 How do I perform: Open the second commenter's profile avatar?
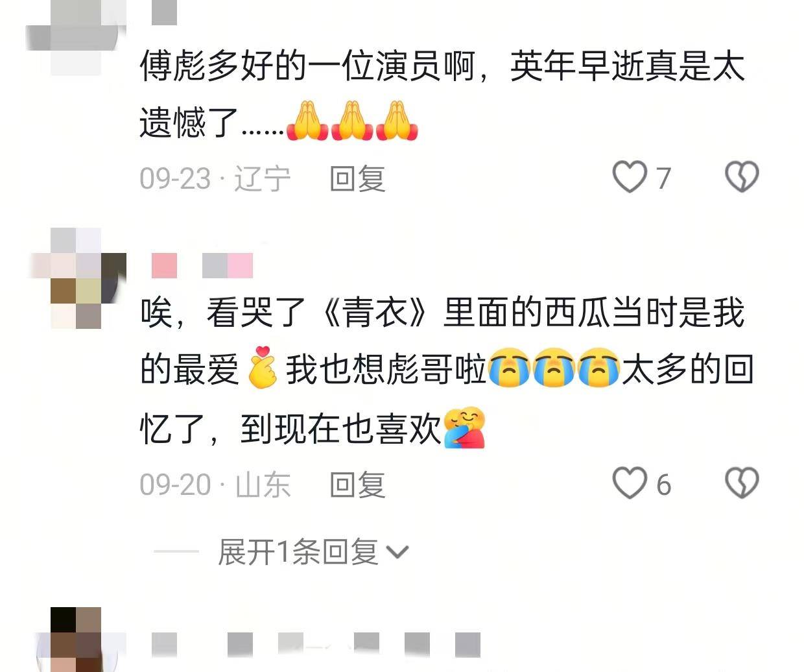(x=78, y=279)
